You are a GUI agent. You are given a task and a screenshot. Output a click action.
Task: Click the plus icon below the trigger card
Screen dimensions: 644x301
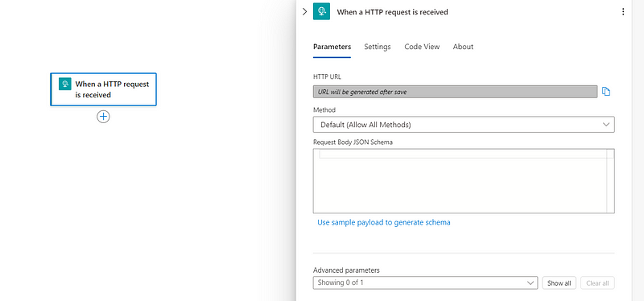tap(103, 117)
